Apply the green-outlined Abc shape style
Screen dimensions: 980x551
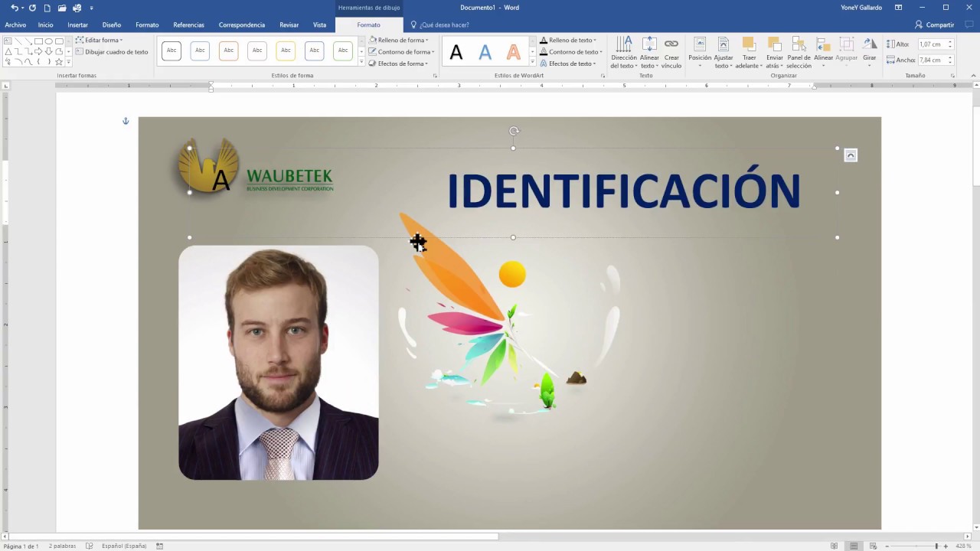point(343,51)
